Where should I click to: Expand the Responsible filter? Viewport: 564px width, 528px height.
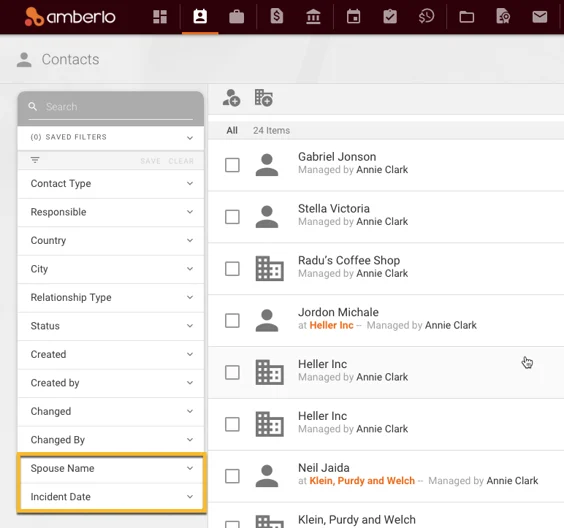111,212
